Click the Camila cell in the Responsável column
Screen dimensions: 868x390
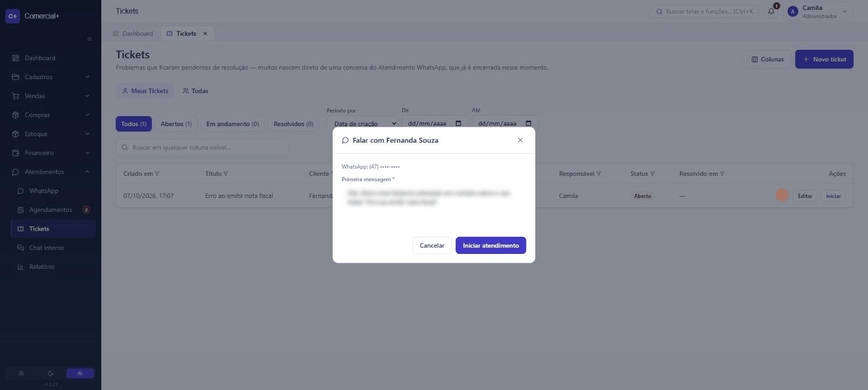pos(569,196)
